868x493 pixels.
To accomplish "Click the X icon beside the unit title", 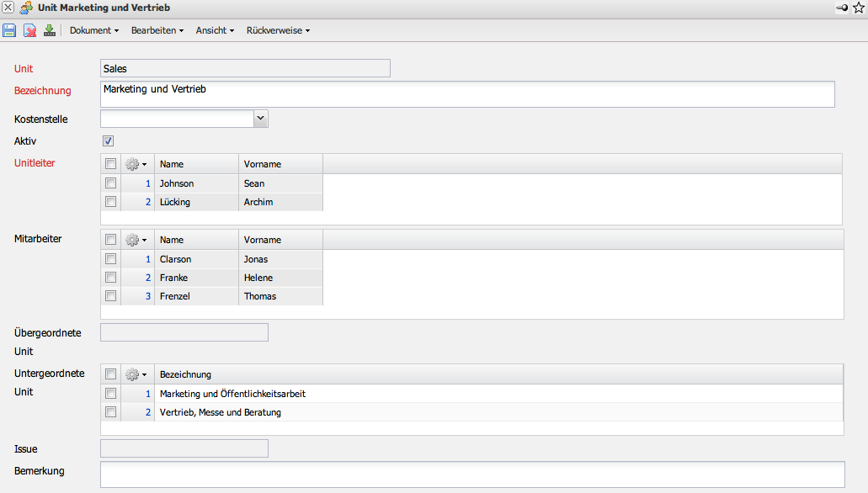I will pyautogui.click(x=8, y=8).
